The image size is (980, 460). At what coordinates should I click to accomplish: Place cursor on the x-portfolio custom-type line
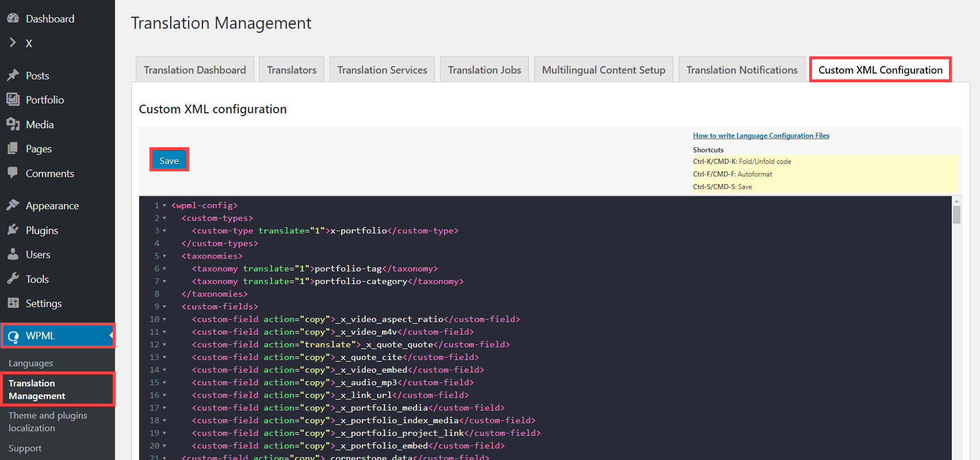pyautogui.click(x=325, y=231)
